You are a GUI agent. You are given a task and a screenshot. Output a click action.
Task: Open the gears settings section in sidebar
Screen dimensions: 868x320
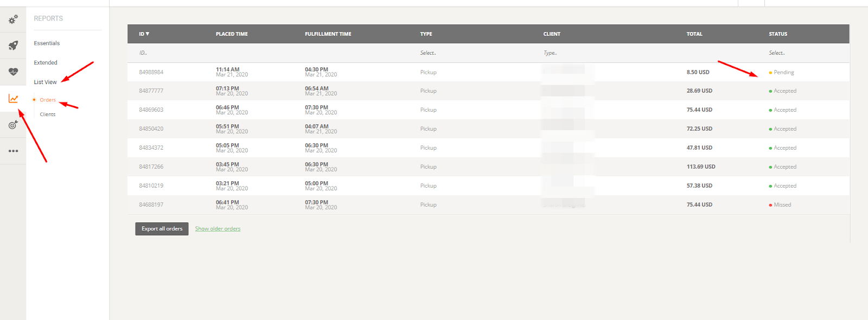pos(13,20)
